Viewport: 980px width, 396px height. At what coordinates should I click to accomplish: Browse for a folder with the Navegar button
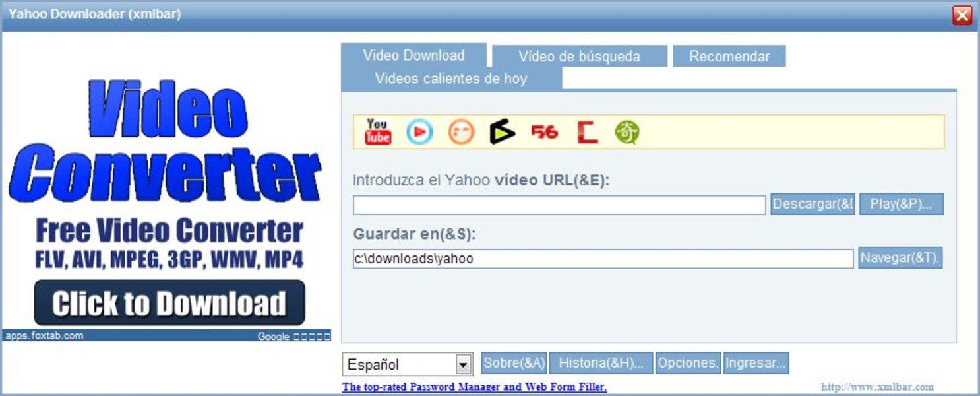tap(900, 258)
